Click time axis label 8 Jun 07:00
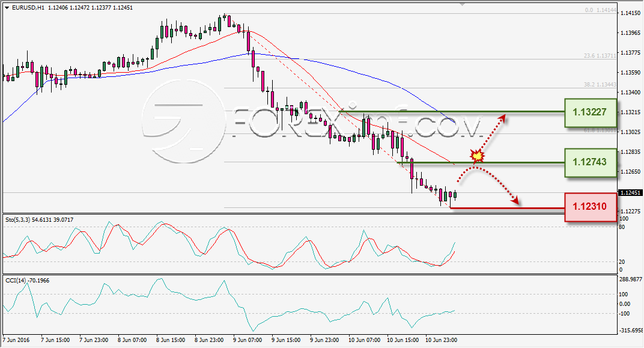644x348 pixels. pos(132,340)
